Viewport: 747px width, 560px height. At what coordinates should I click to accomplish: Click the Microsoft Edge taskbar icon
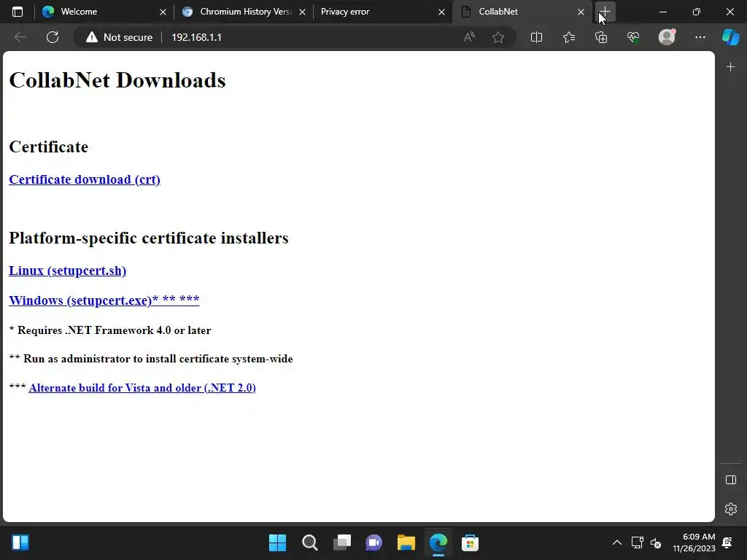[438, 542]
